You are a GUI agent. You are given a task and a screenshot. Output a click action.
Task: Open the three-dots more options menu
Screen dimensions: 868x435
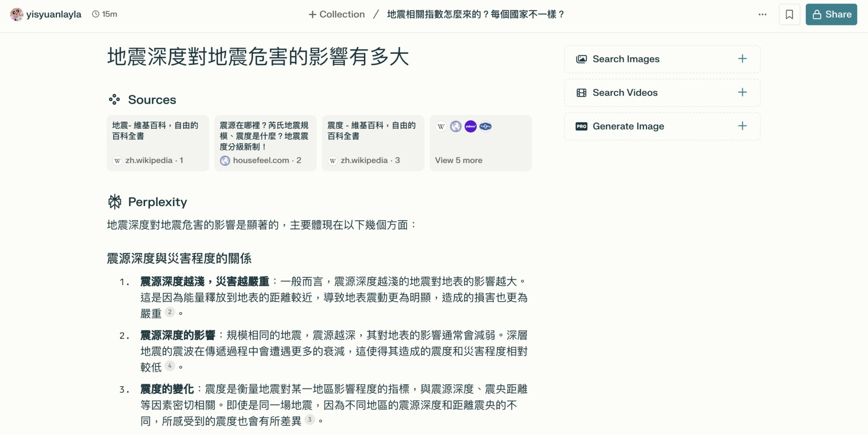click(762, 14)
